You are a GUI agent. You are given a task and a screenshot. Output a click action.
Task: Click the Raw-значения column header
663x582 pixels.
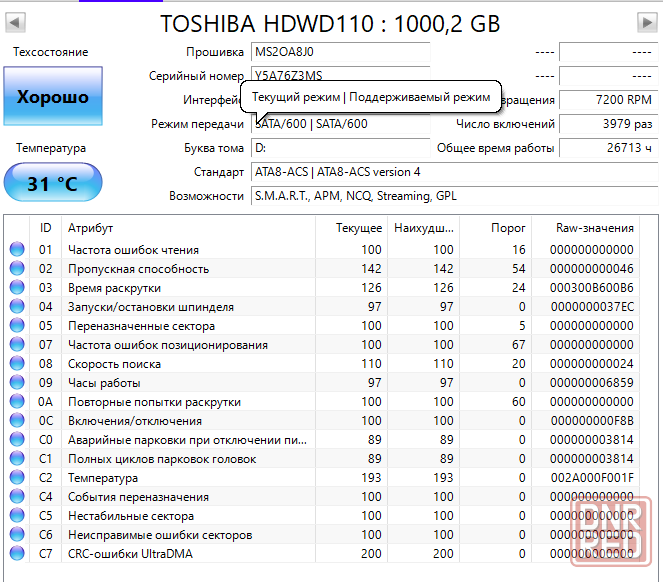[595, 228]
